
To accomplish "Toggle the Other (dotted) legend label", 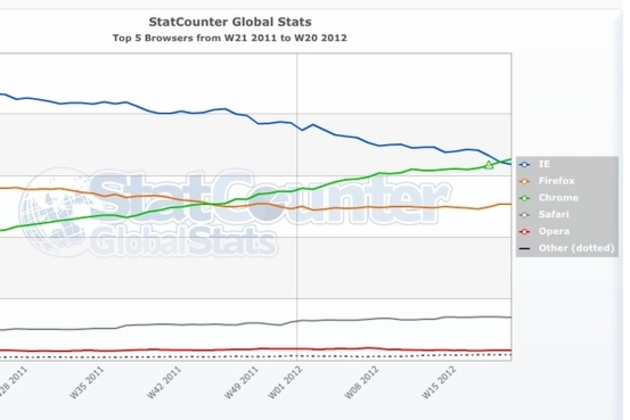I will 576,247.
